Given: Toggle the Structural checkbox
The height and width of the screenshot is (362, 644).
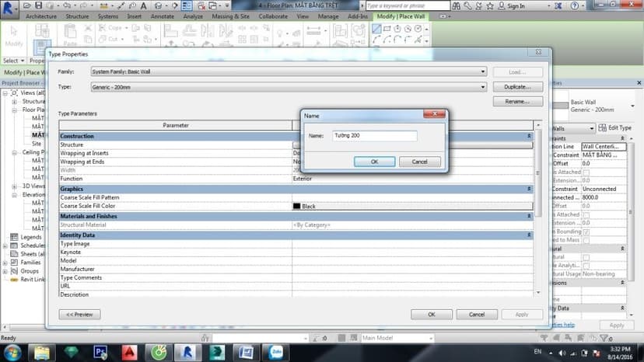Looking at the screenshot, I should 586,257.
